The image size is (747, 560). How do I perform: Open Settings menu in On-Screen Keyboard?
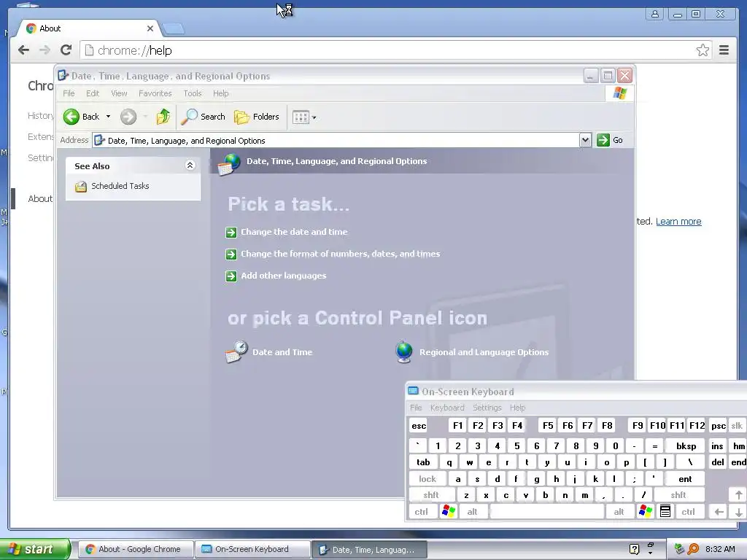pyautogui.click(x=487, y=408)
